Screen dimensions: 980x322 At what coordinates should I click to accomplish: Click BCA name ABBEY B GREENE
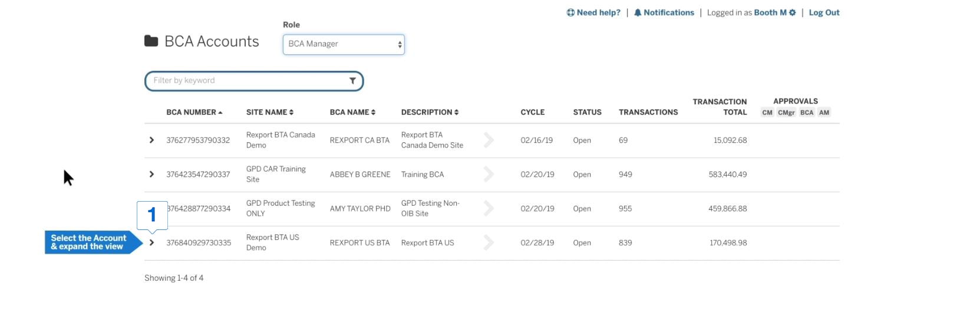(x=360, y=175)
